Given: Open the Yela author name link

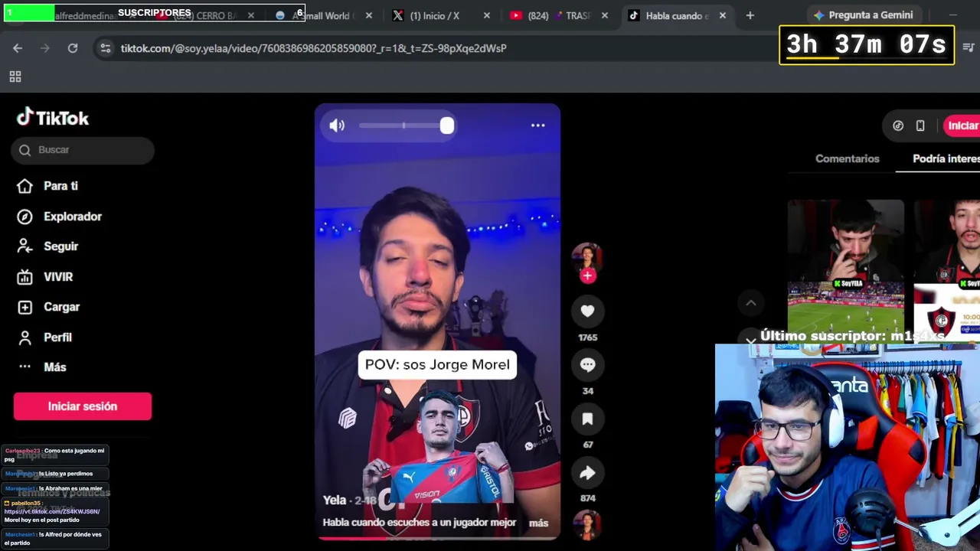Looking at the screenshot, I should click(335, 500).
